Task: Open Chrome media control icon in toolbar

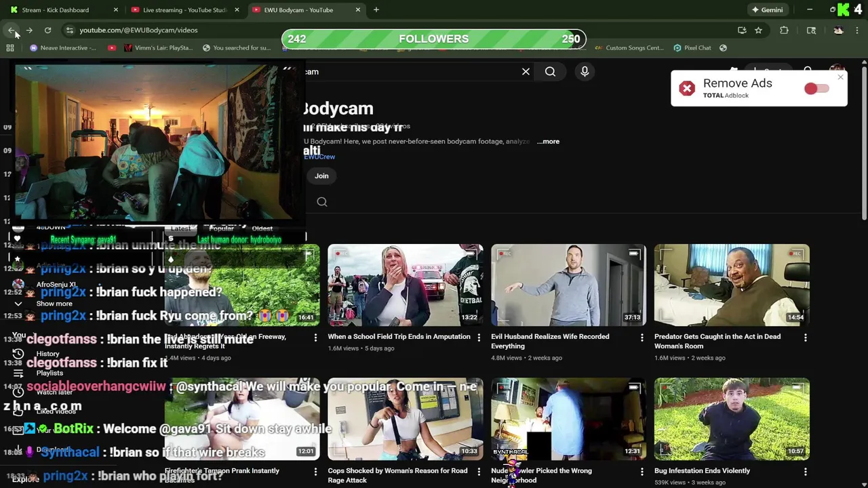Action: [x=811, y=30]
